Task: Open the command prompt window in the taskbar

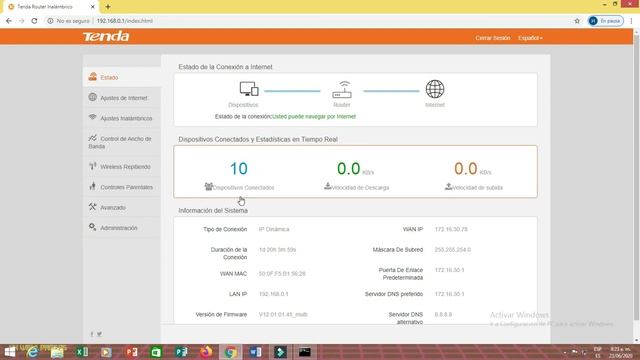Action: (x=304, y=352)
